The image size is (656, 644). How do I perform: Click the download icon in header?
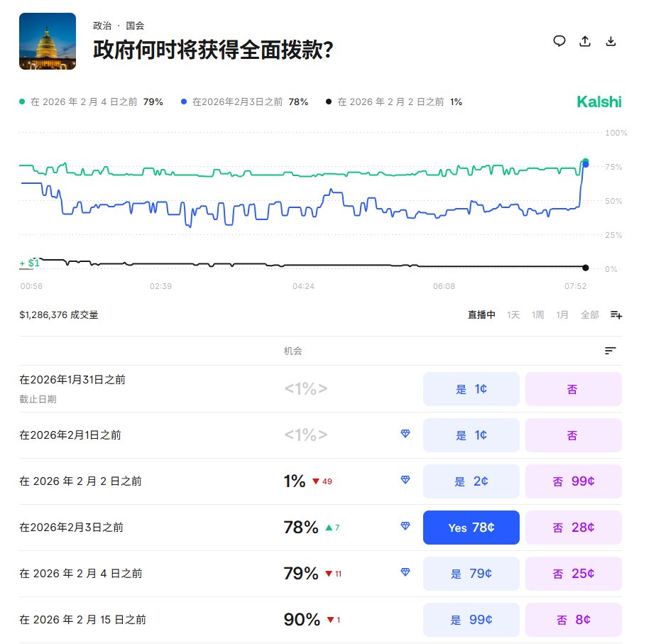tap(611, 41)
